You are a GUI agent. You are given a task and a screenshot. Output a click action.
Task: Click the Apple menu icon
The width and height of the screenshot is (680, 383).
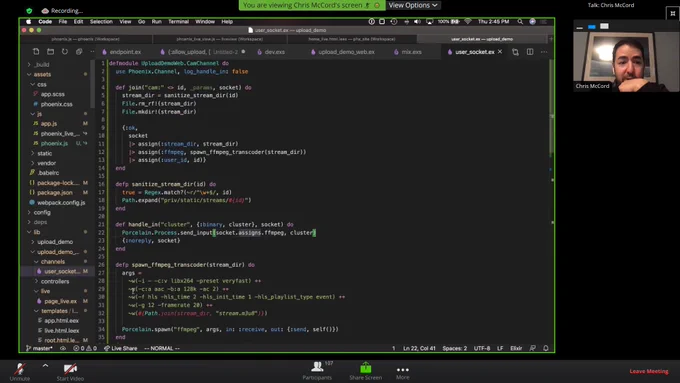click(29, 21)
